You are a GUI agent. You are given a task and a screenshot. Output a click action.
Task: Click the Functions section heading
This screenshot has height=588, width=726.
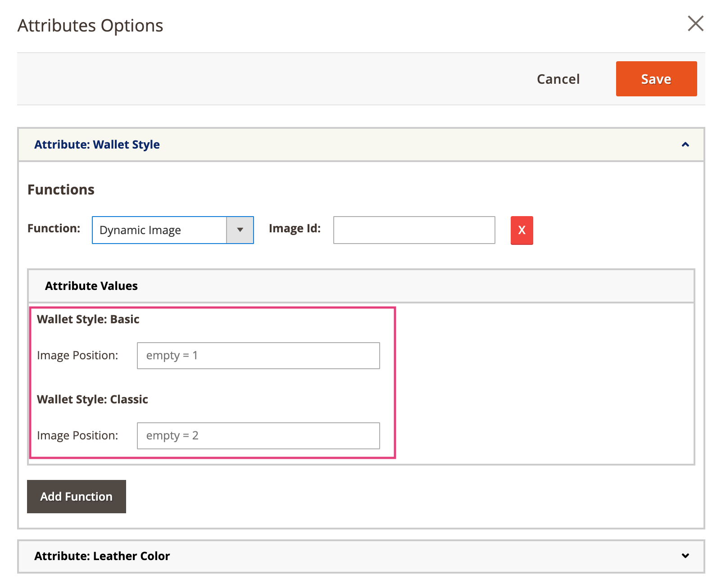pyautogui.click(x=60, y=189)
